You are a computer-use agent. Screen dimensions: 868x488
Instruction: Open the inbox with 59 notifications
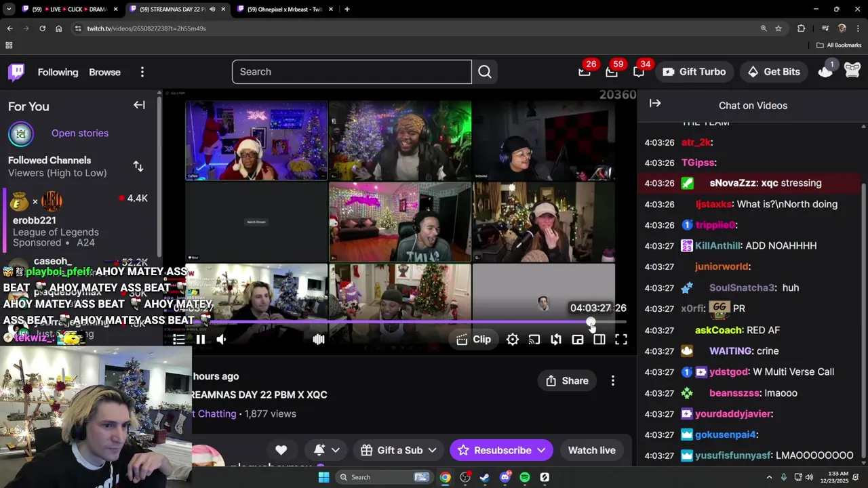[612, 72]
